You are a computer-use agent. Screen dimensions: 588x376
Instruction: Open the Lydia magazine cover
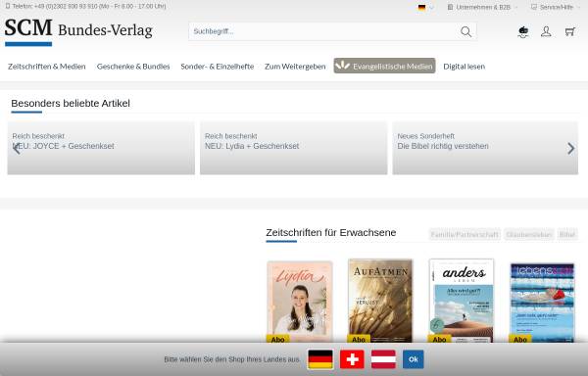[x=300, y=302]
